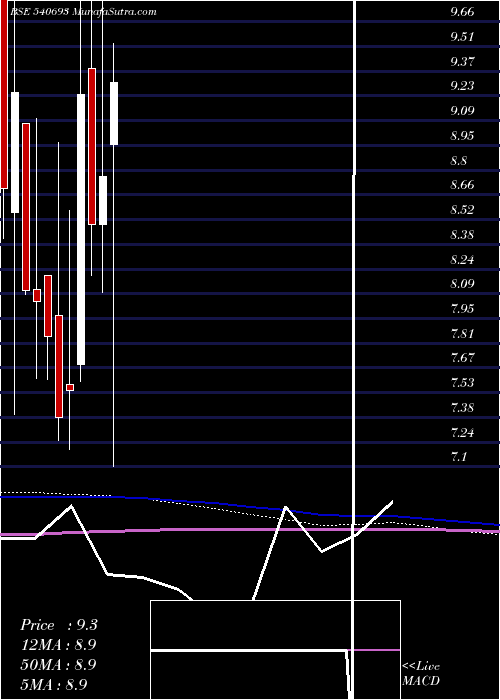Click the 8.66 price axis label
The height and width of the screenshot is (700, 500).
(462, 185)
